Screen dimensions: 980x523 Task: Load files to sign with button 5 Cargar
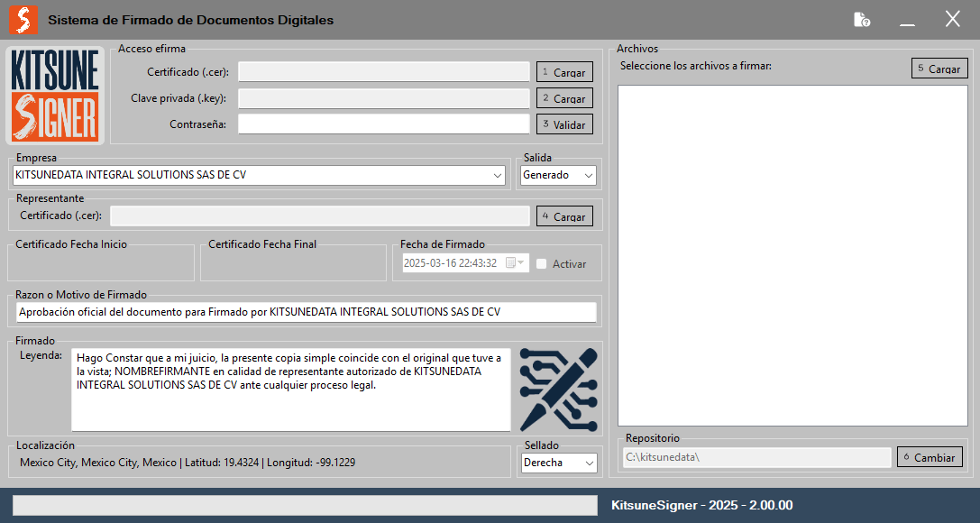point(939,69)
